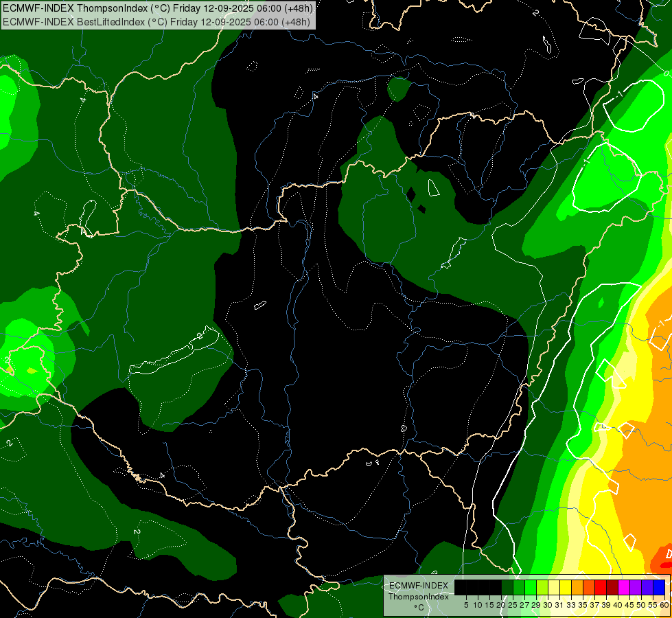Select the medium green 25–27 legend swatch
672x618 pixels.
click(x=519, y=588)
